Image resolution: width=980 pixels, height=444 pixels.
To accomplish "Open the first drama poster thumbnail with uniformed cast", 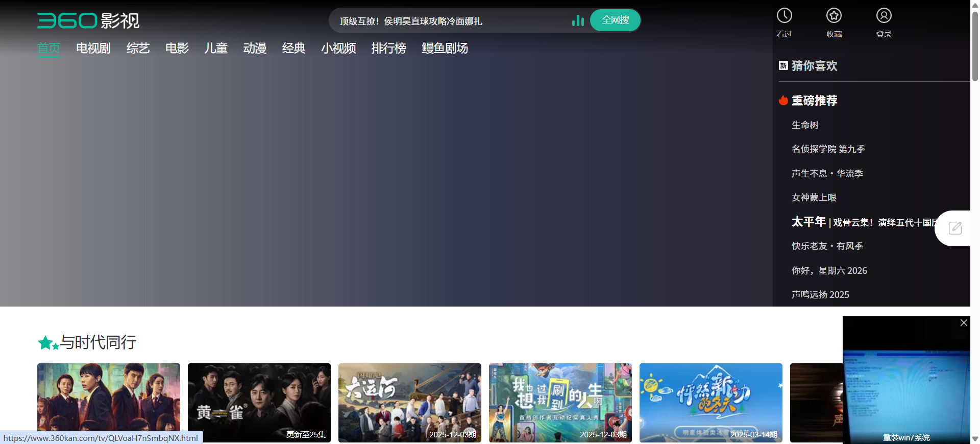I will tap(109, 403).
